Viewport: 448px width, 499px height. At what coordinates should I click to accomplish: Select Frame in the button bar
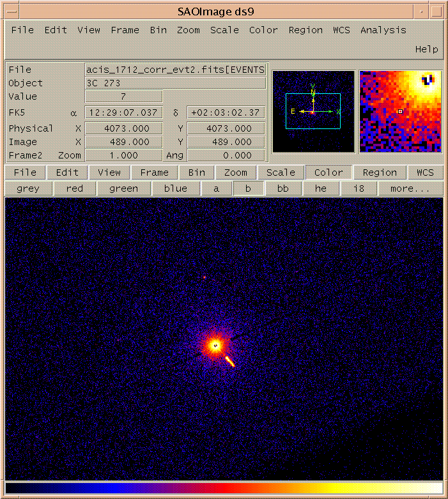pos(155,173)
